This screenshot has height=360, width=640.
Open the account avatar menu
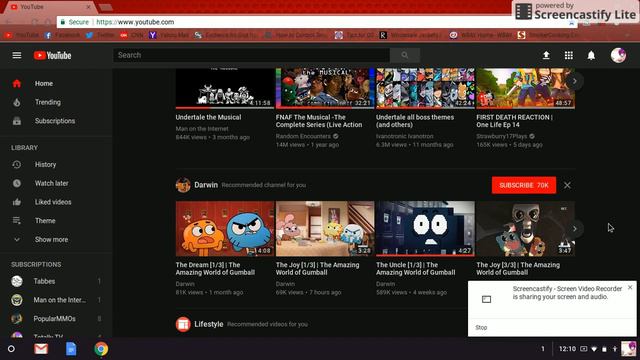click(x=618, y=55)
